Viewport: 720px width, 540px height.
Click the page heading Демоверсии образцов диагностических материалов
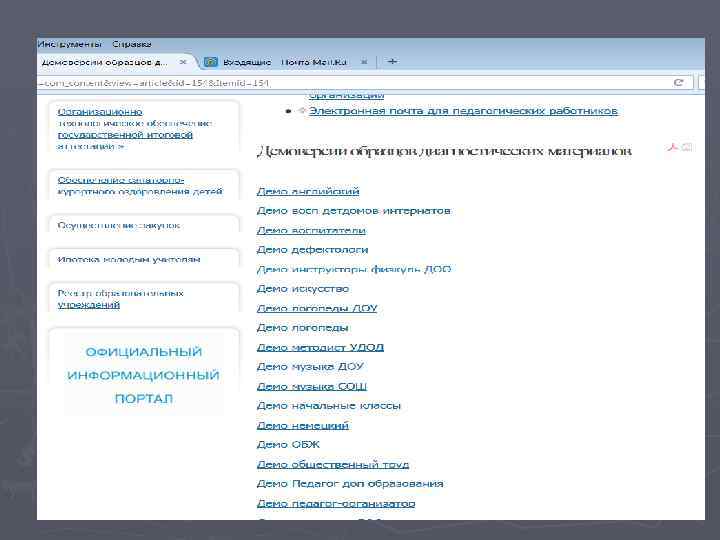point(444,151)
